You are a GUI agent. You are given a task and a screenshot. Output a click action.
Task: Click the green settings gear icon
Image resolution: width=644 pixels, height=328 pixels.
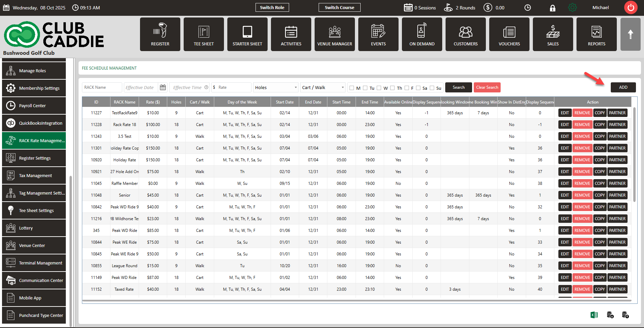572,8
